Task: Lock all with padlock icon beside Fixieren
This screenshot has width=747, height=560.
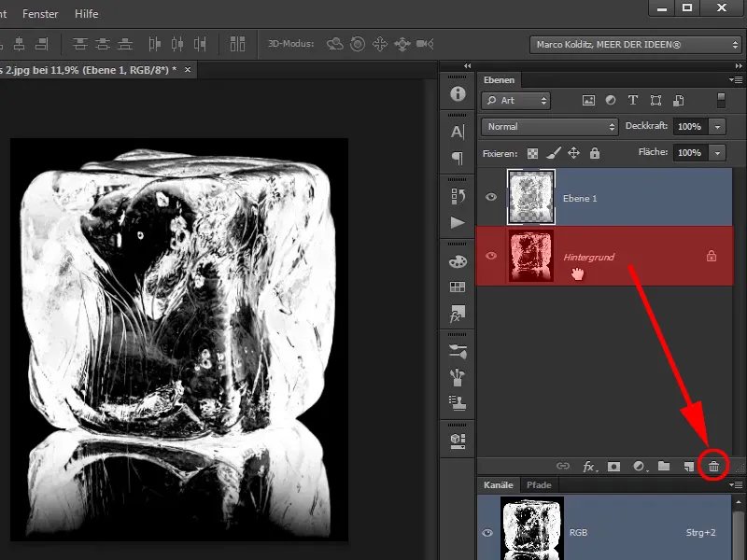Action: point(595,153)
